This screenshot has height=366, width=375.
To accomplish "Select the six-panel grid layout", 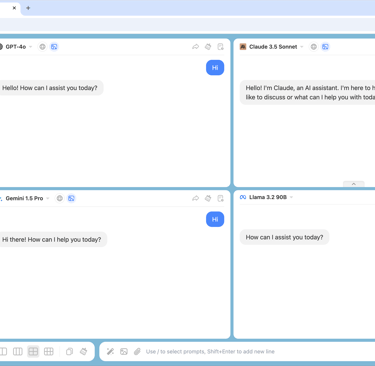I will click(49, 351).
